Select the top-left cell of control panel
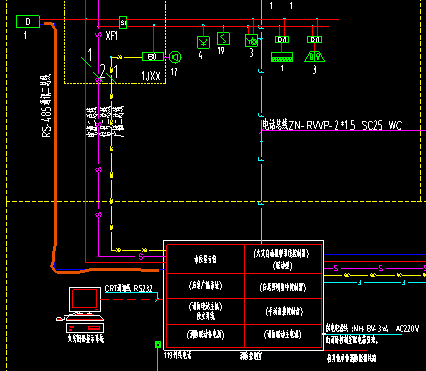Screen dimensions: 426x371 pyautogui.click(x=205, y=259)
